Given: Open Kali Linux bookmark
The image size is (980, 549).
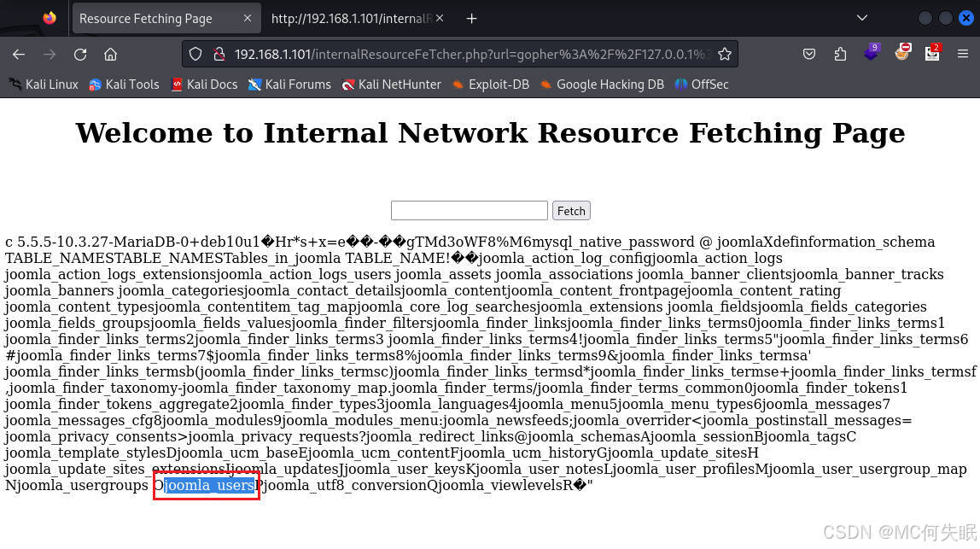Looking at the screenshot, I should [x=44, y=85].
